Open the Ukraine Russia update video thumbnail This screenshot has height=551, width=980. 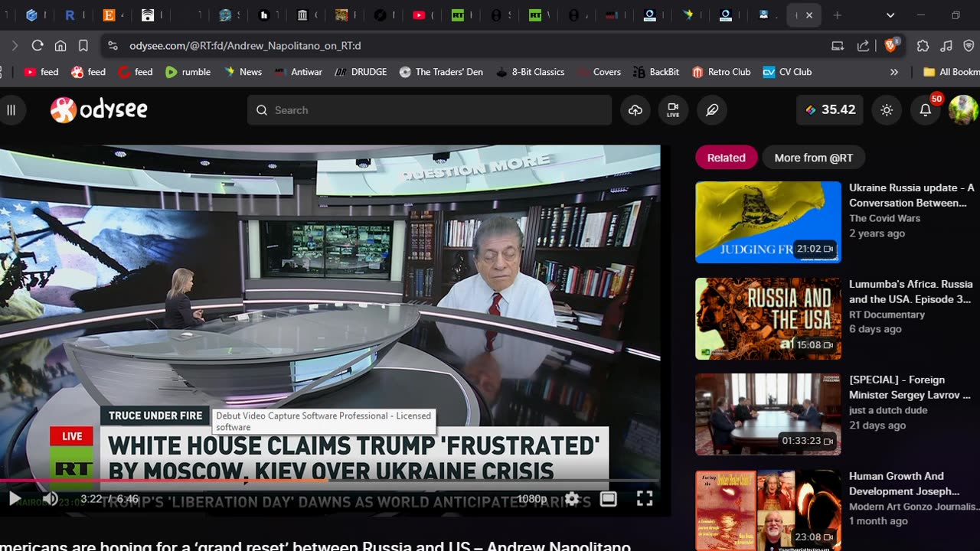768,222
